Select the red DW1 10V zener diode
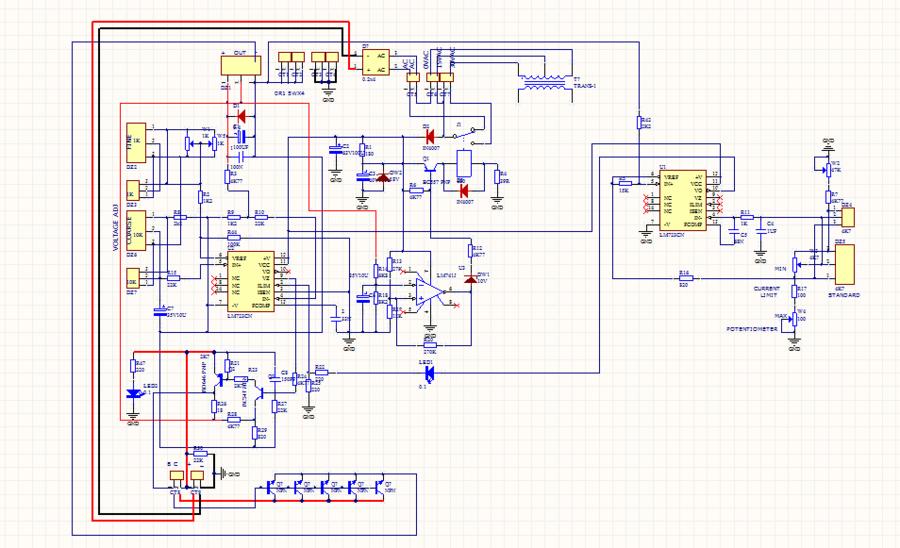The width and height of the screenshot is (900, 548). [469, 277]
